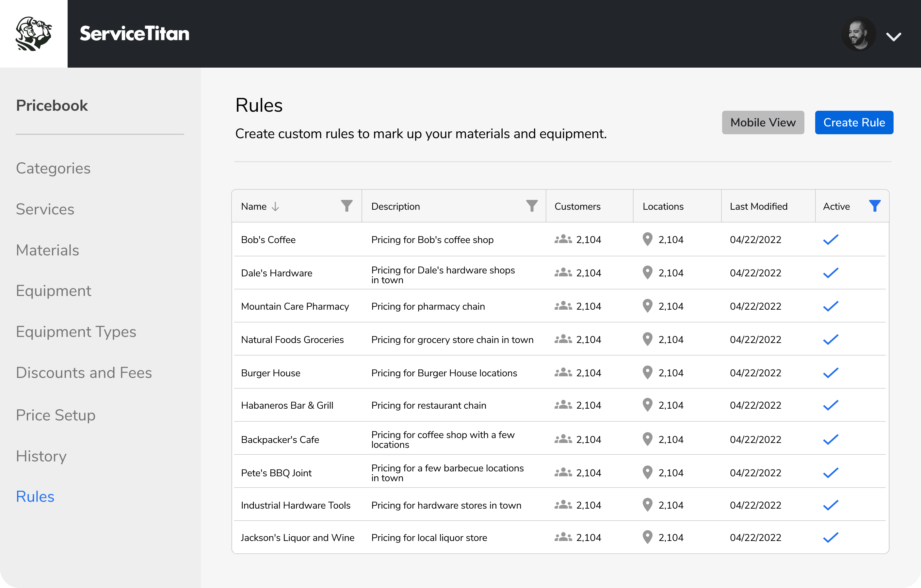Open Price Setup in sidebar
The width and height of the screenshot is (921, 588).
click(x=56, y=415)
